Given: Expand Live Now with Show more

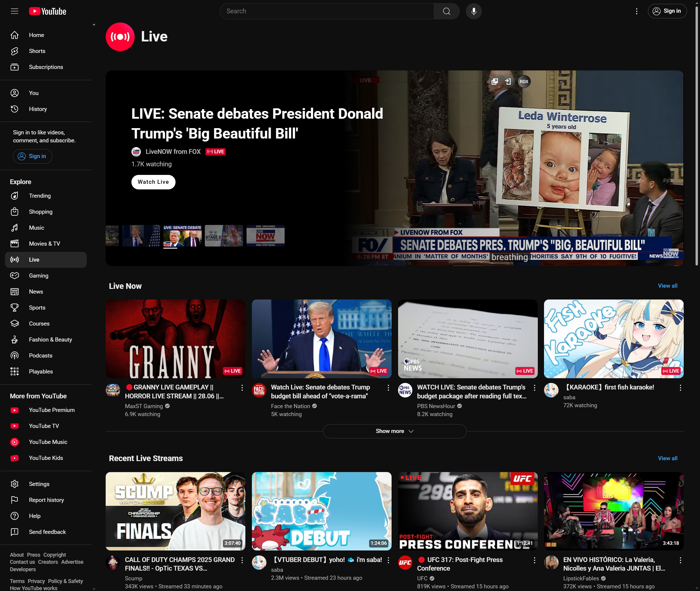Looking at the screenshot, I should pyautogui.click(x=395, y=431).
